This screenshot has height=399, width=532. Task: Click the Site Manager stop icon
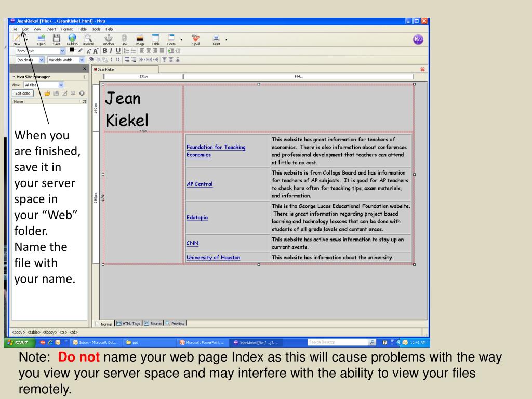[x=82, y=94]
